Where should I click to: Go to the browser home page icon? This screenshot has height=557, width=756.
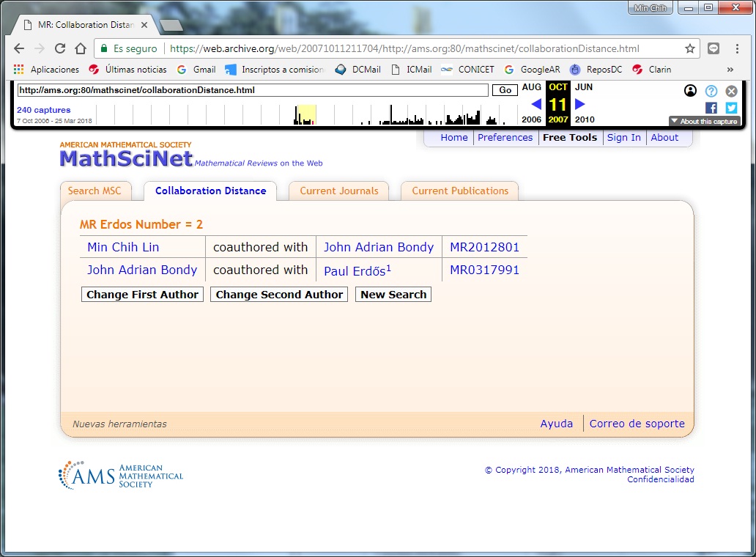81,48
